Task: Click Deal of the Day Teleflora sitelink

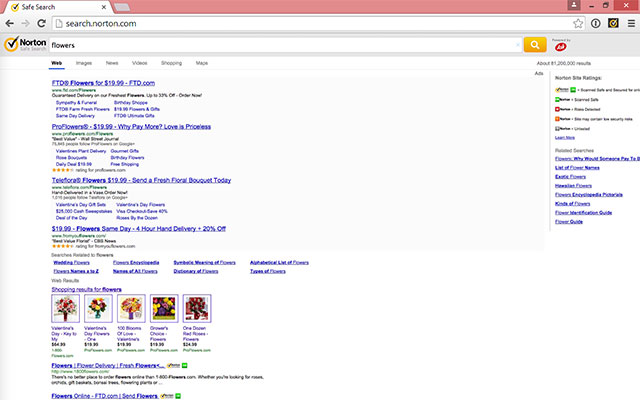Action: click(71, 218)
